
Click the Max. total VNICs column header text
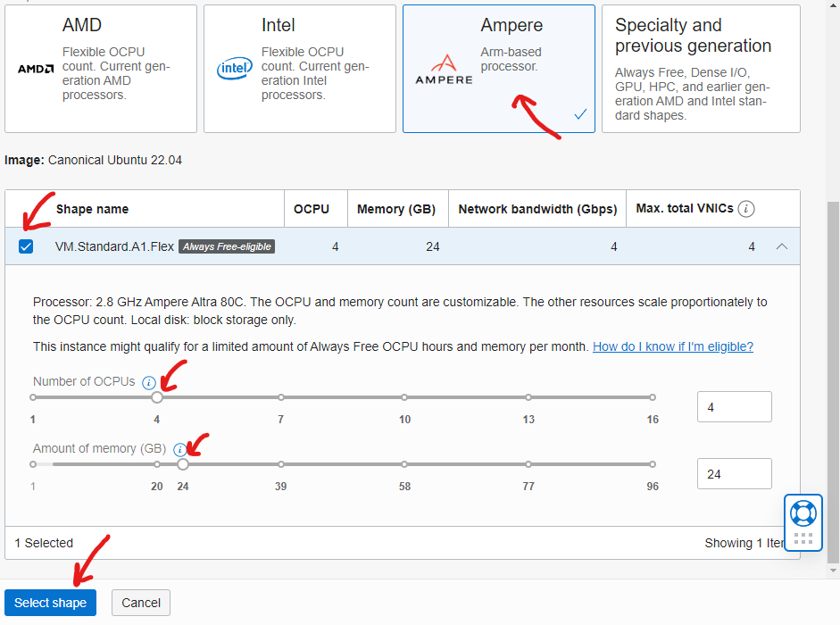(x=685, y=209)
